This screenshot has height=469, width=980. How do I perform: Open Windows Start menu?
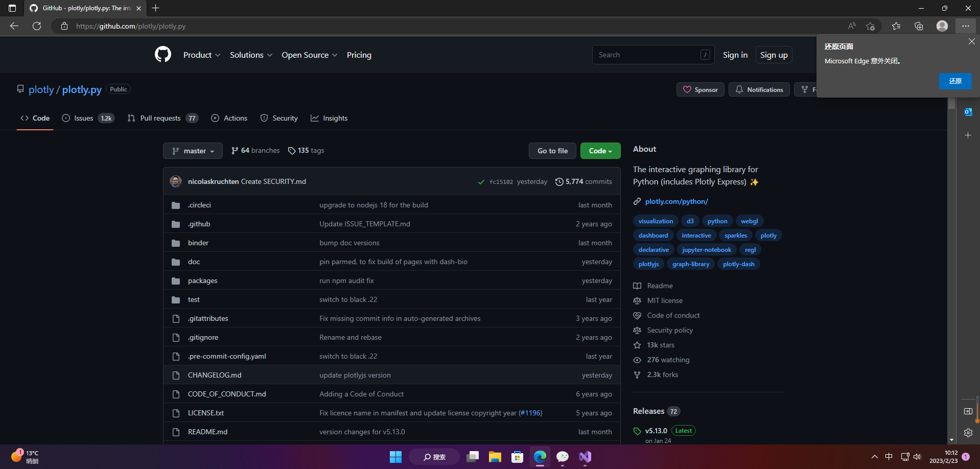(x=396, y=457)
